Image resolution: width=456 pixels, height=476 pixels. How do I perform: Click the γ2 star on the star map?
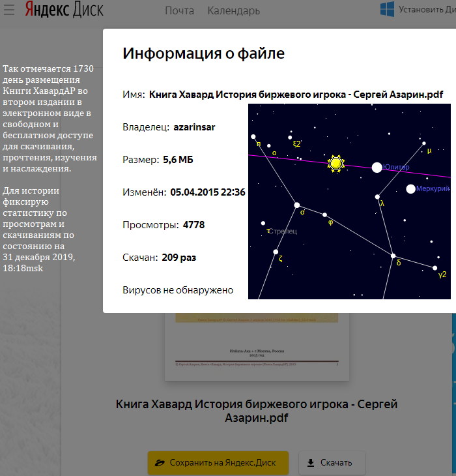click(x=435, y=268)
